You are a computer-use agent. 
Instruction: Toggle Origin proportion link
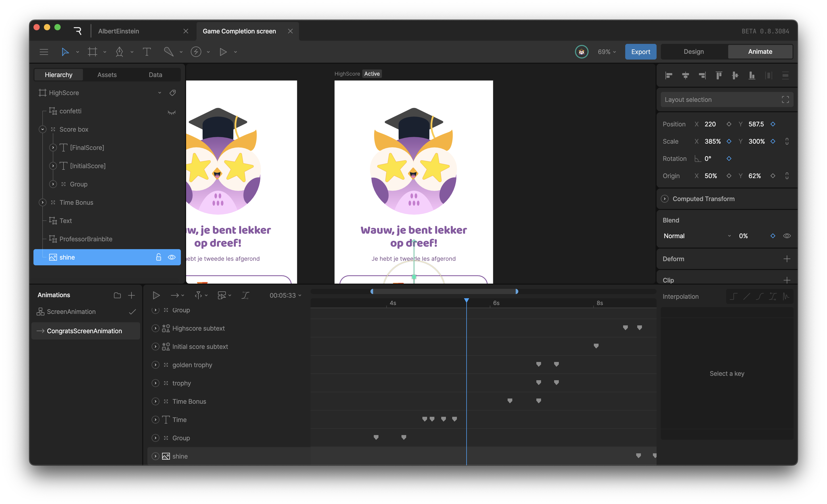click(787, 176)
